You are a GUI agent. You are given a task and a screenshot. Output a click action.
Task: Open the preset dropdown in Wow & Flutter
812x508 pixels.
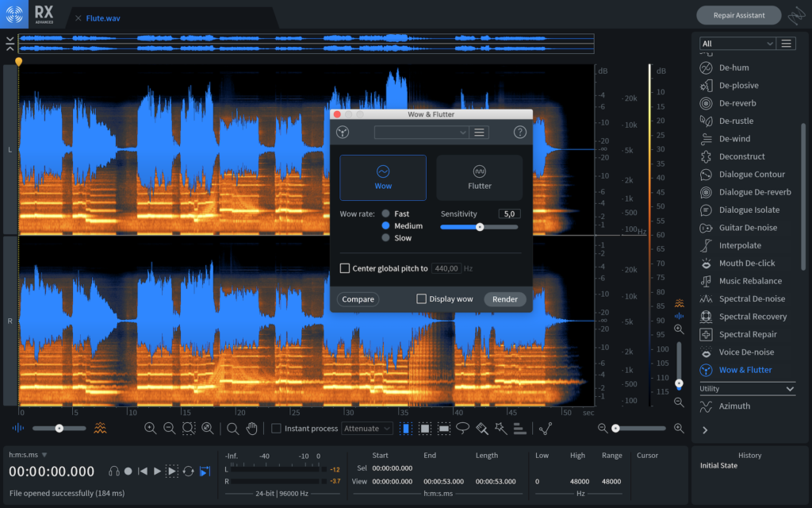click(421, 133)
